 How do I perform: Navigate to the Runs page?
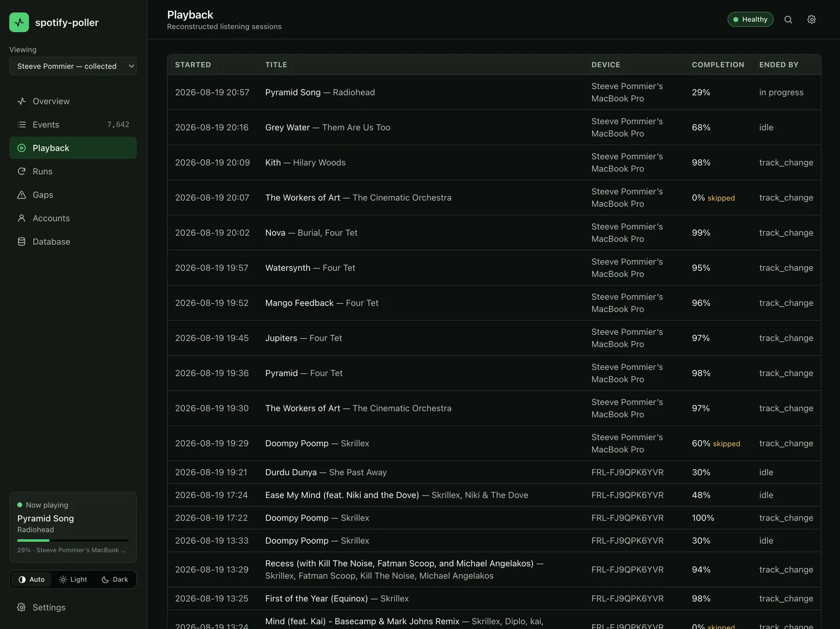[73, 172]
